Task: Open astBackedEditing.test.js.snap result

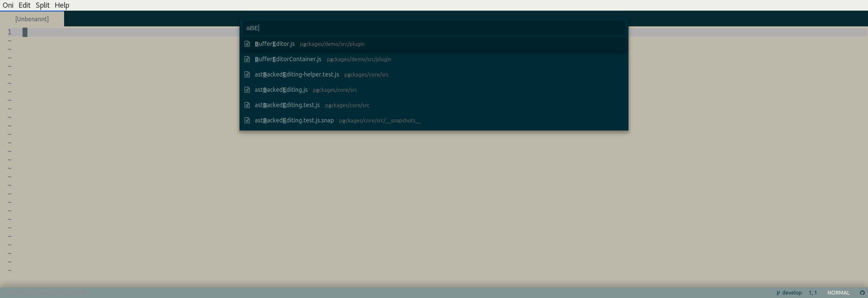Action: [434, 120]
